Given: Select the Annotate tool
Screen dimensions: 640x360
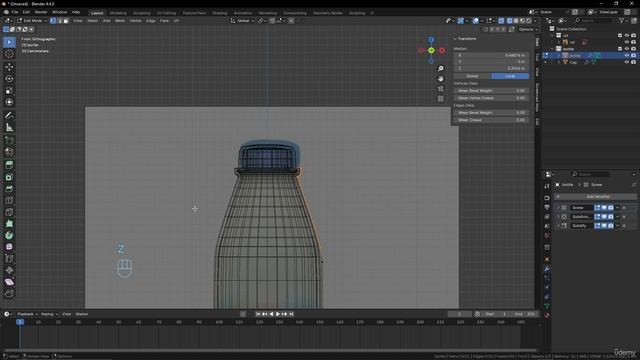Looking at the screenshot, I should tap(9, 116).
